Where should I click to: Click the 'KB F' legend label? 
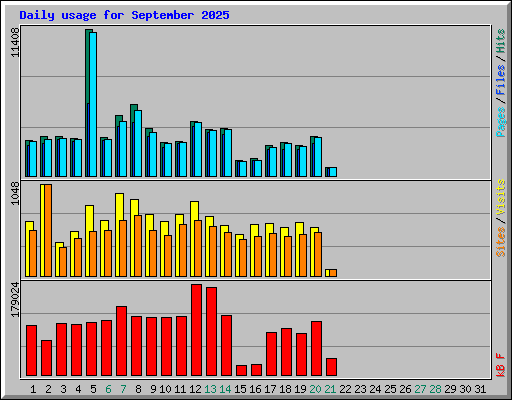coord(501,365)
